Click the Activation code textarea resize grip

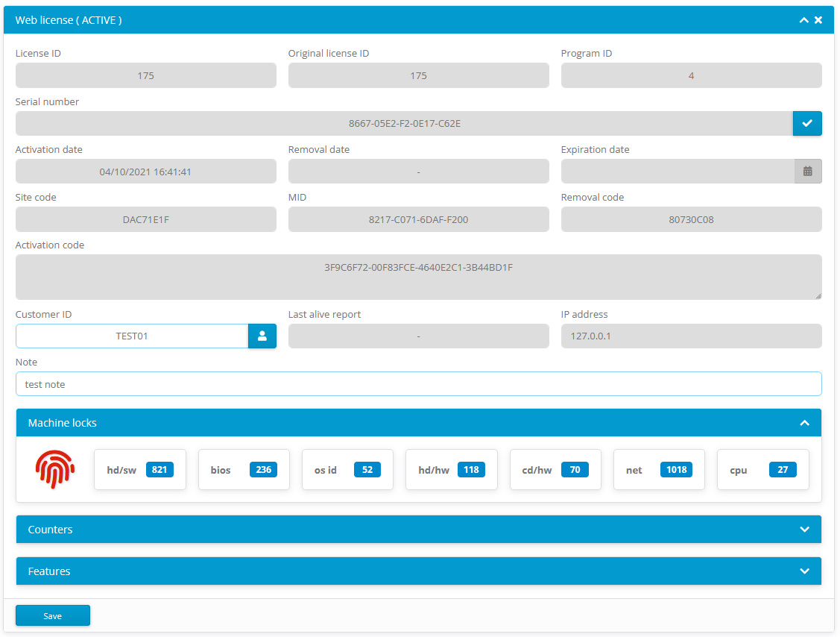tap(818, 296)
